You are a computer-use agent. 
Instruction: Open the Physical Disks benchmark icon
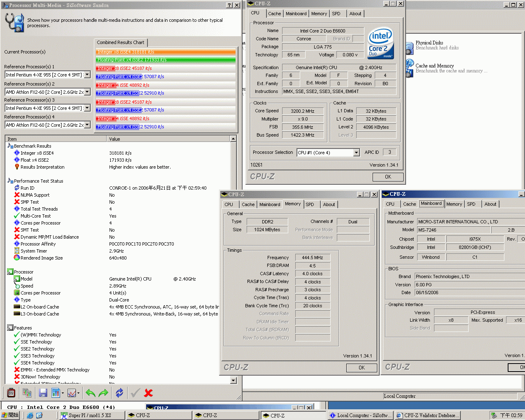point(409,48)
